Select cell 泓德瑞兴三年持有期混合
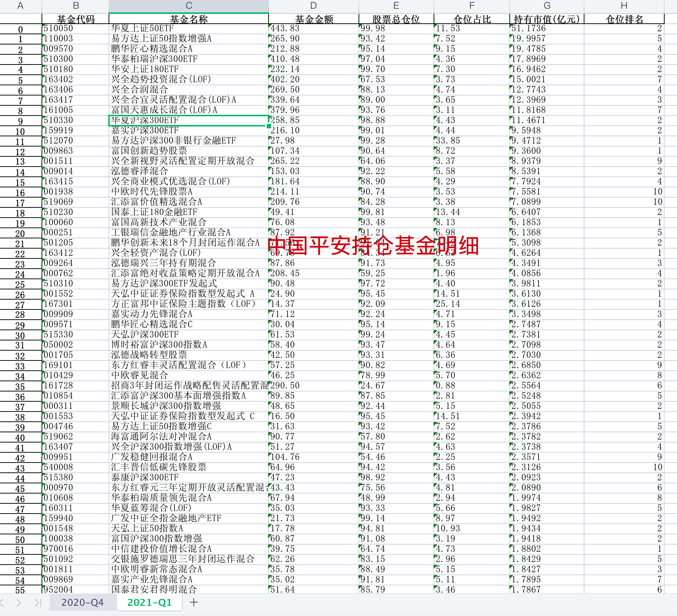The image size is (677, 616). click(189, 263)
